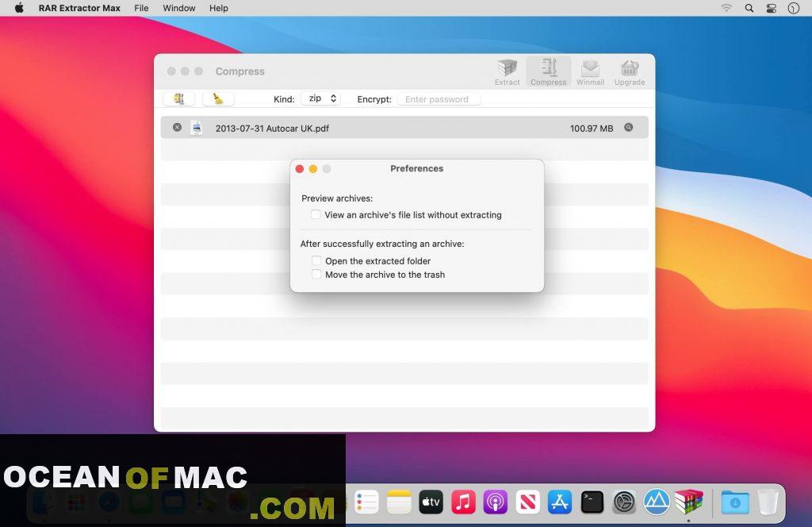The image size is (812, 527).
Task: Click the RAR Extractor stacked-books Dock icon
Action: tap(689, 502)
